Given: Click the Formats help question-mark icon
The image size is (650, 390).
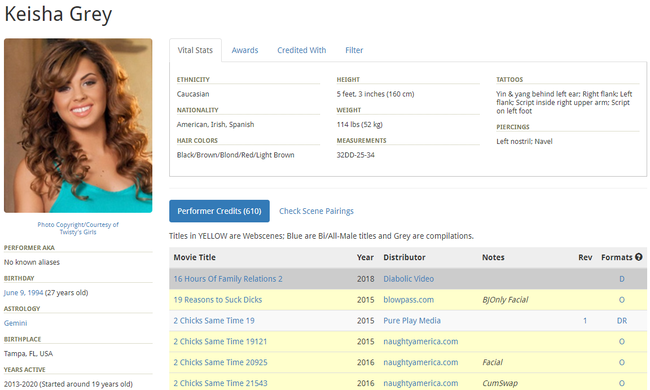Looking at the screenshot, I should (638, 257).
